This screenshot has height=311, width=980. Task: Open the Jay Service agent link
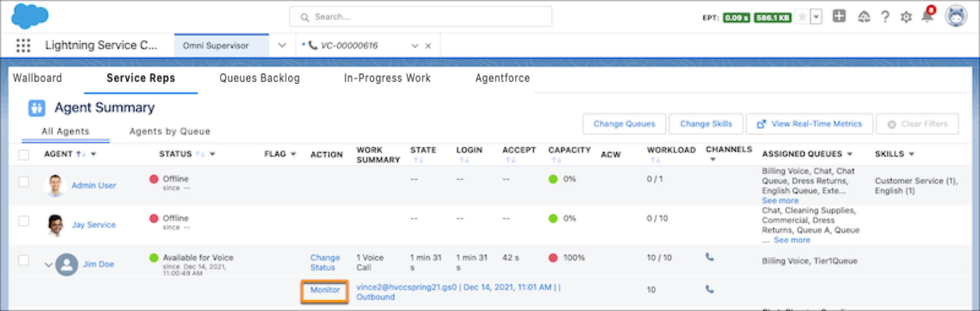[94, 225]
